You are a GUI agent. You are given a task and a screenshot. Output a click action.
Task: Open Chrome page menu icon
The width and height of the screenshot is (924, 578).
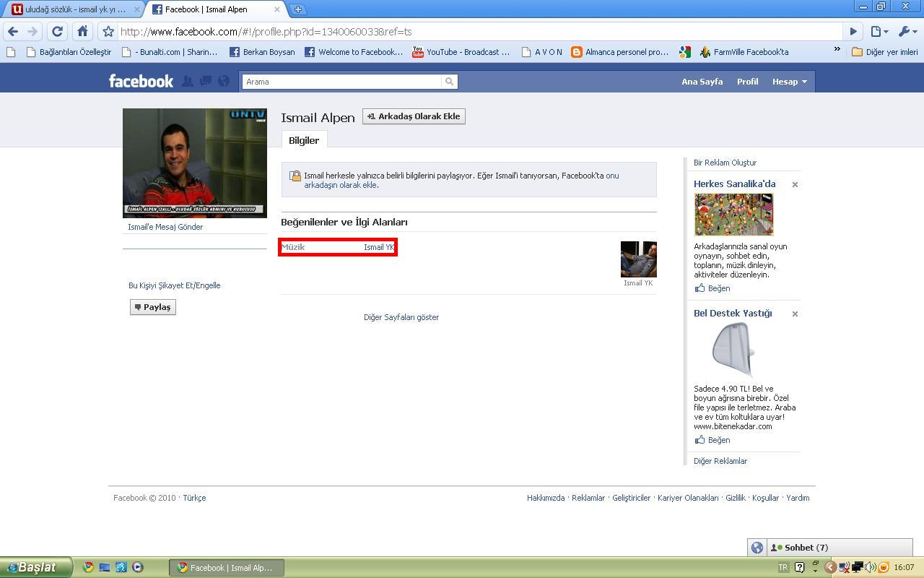[879, 32]
